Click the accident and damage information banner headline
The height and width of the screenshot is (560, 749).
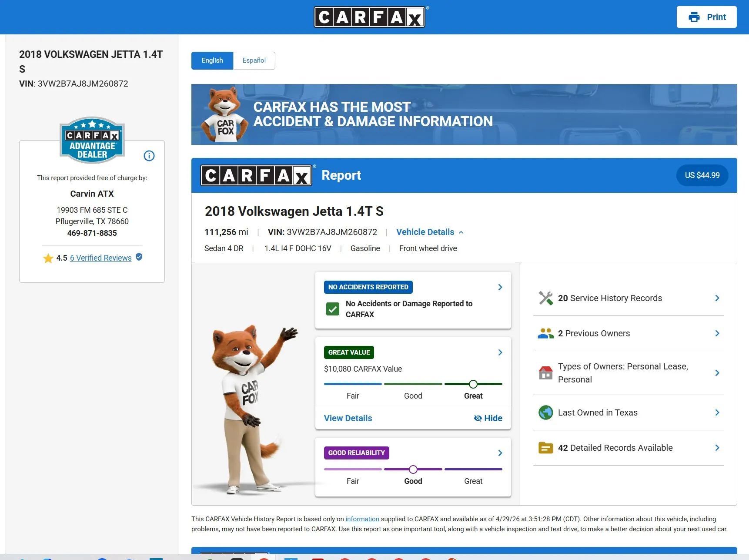tap(373, 114)
